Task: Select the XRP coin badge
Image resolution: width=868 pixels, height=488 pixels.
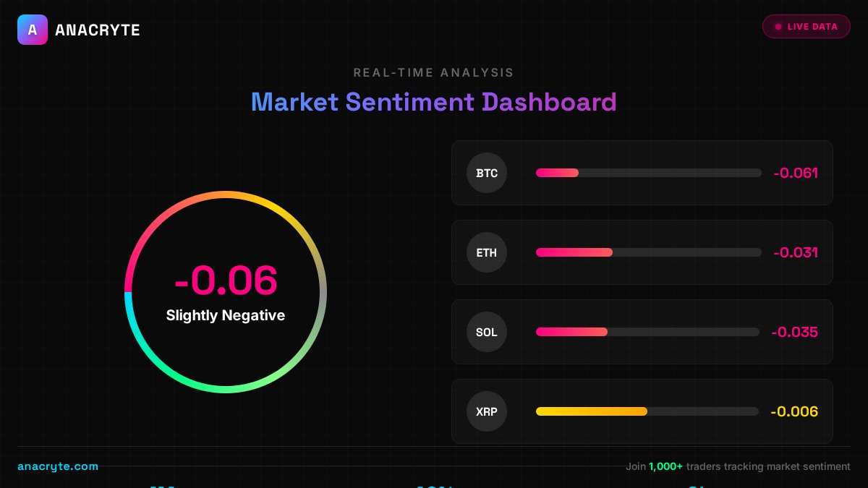Action: coord(487,411)
